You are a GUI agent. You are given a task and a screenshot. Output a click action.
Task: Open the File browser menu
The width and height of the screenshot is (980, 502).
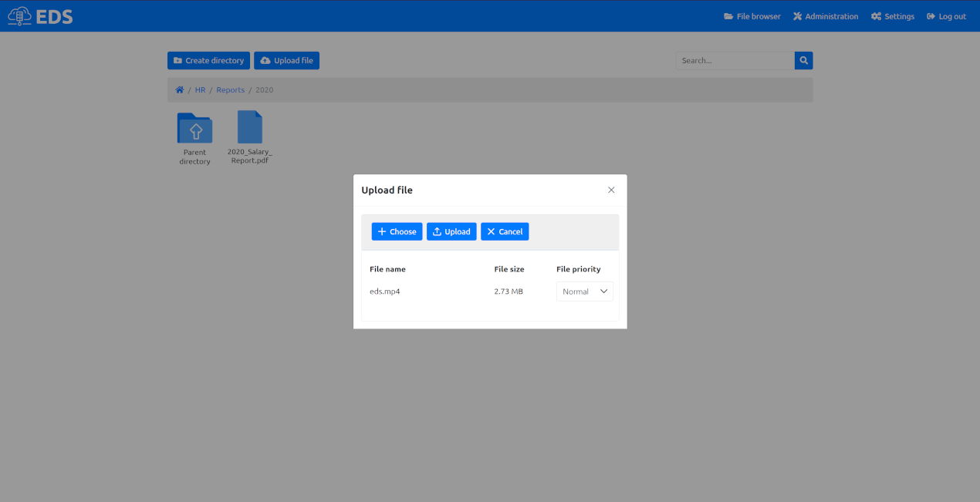coord(752,16)
